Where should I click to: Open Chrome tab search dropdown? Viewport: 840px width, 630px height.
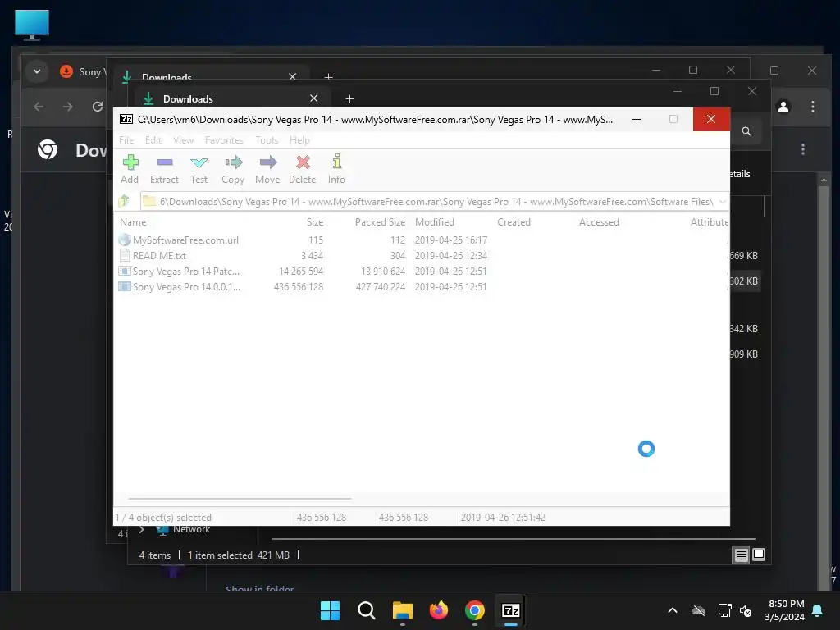(x=37, y=71)
